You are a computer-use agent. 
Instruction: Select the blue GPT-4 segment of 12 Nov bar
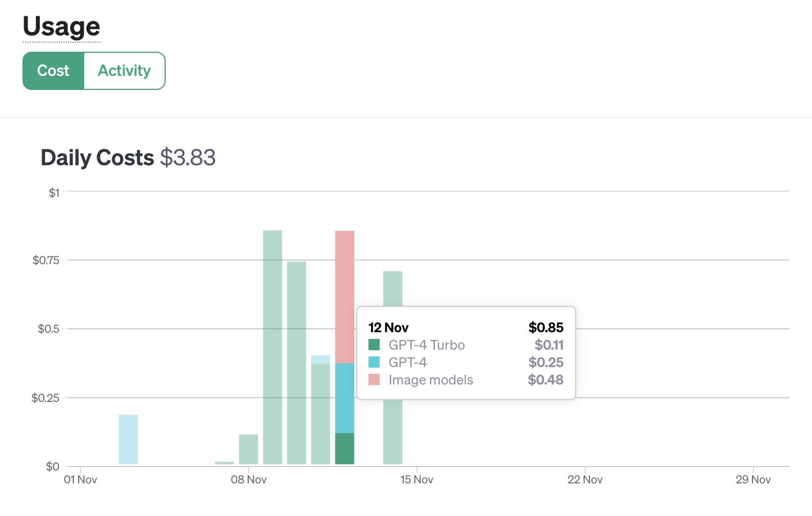click(344, 397)
